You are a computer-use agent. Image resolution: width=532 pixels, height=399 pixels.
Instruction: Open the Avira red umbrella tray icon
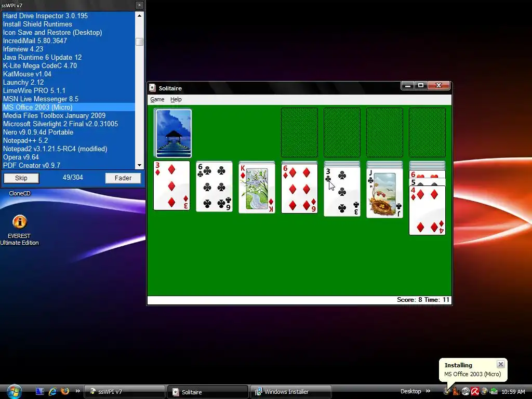[475, 391]
